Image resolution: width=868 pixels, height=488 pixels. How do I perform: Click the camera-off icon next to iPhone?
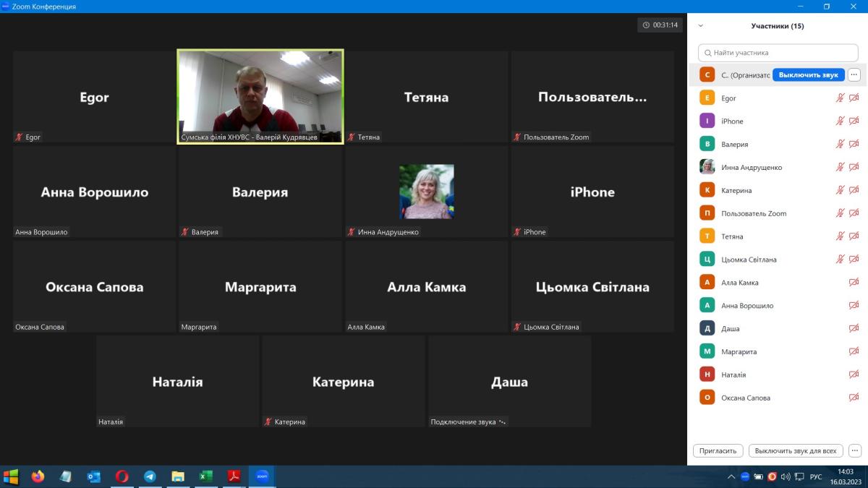[854, 121]
